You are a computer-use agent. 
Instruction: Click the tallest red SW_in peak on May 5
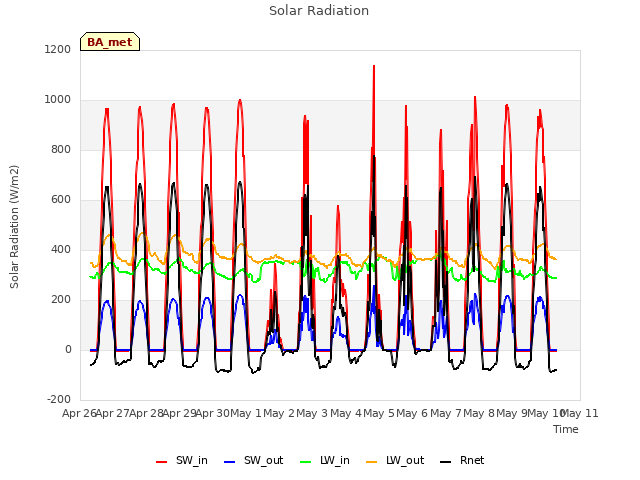pos(373,67)
